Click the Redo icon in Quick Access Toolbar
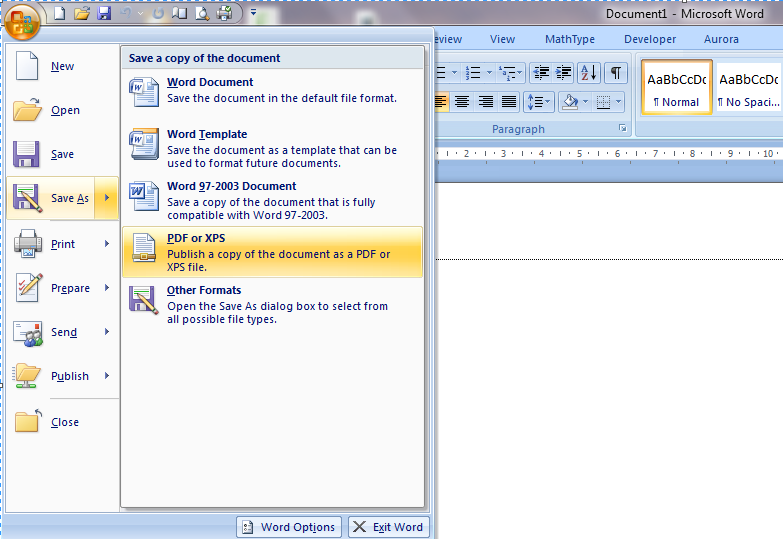This screenshot has width=783, height=539. pos(158,13)
